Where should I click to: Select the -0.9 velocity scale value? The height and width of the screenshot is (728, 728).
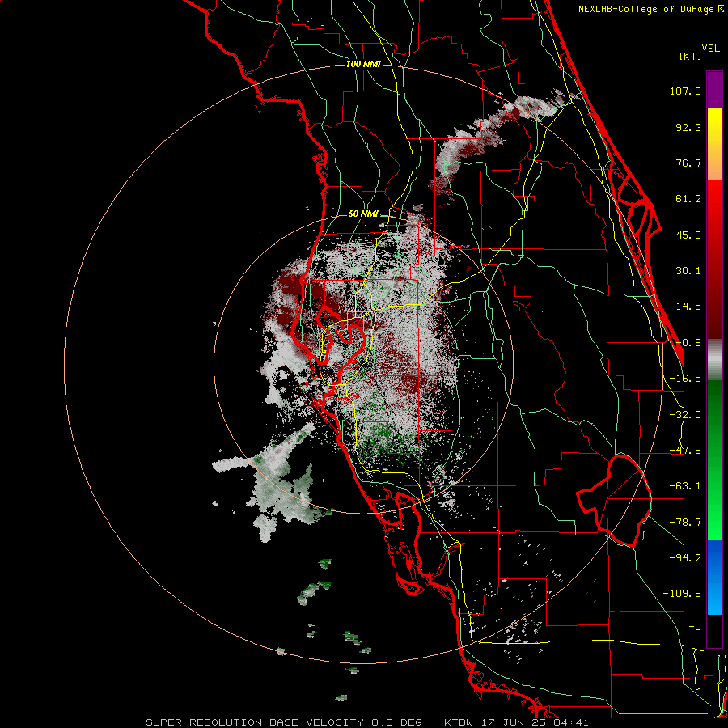pyautogui.click(x=688, y=343)
